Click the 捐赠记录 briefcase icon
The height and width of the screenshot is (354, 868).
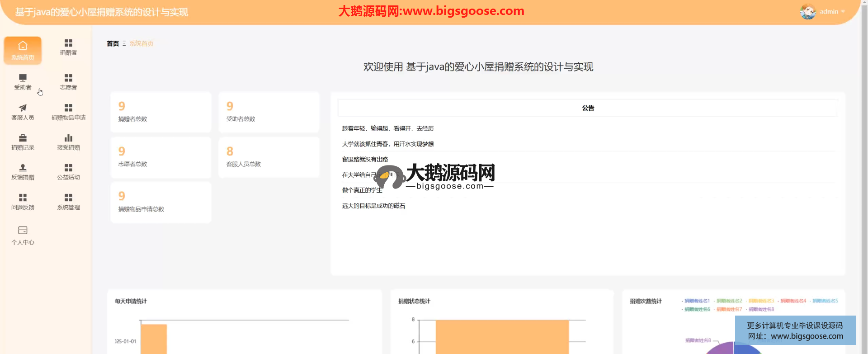23,138
